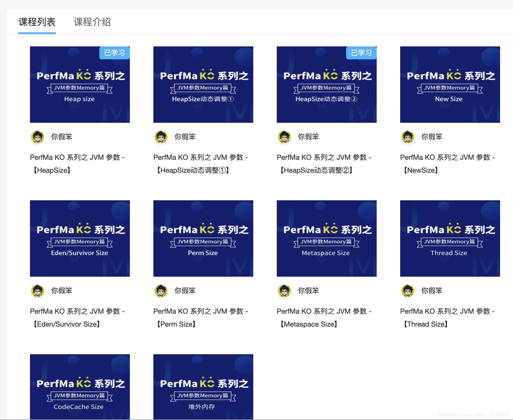The width and height of the screenshot is (513, 420).
Task: Click title PerfMa KO 系列之 JVM 参数【Metaspace Size】
Action: click(324, 317)
